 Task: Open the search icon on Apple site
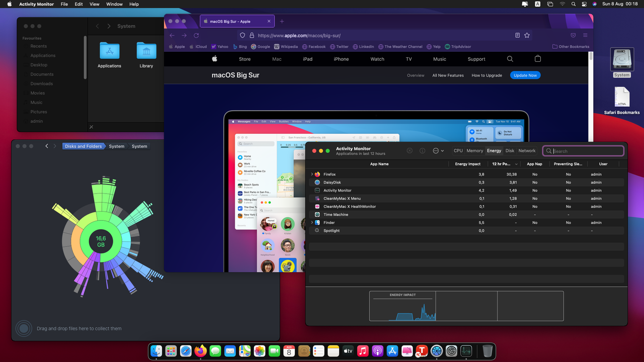point(510,59)
